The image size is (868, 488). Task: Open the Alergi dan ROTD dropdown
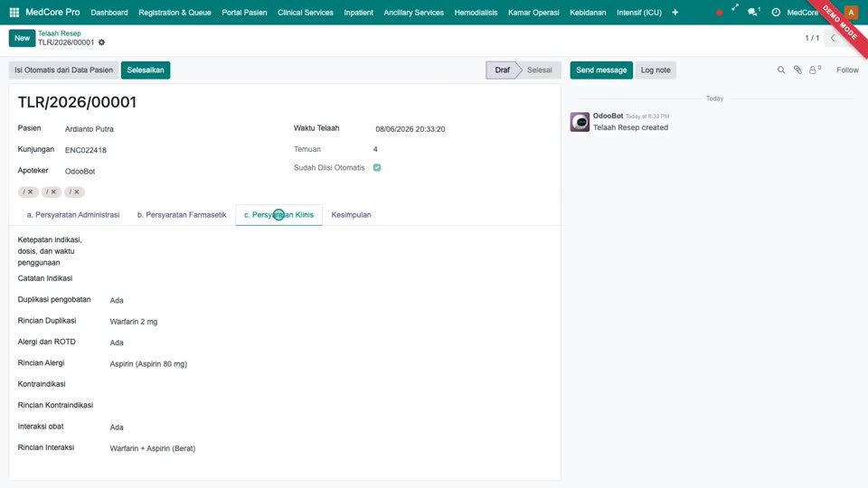point(331,343)
